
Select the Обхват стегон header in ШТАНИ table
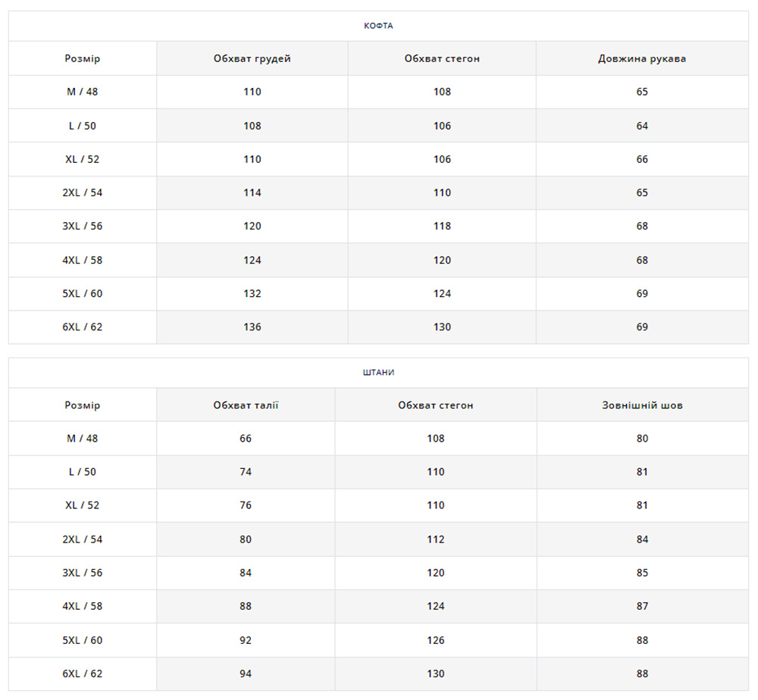[436, 405]
